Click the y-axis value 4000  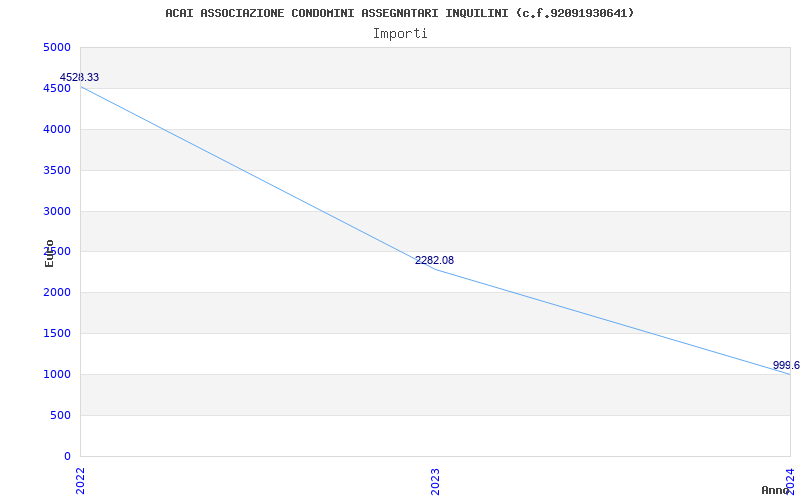click(57, 129)
